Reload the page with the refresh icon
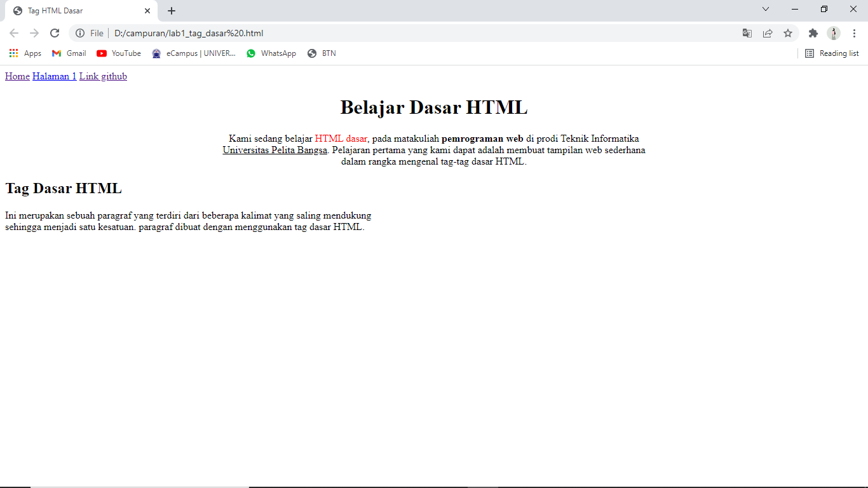 tap(55, 33)
